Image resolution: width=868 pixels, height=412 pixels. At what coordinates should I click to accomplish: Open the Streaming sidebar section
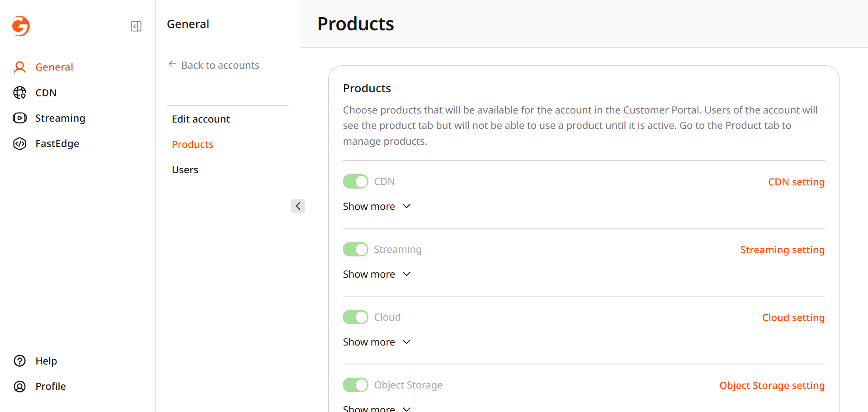60,118
